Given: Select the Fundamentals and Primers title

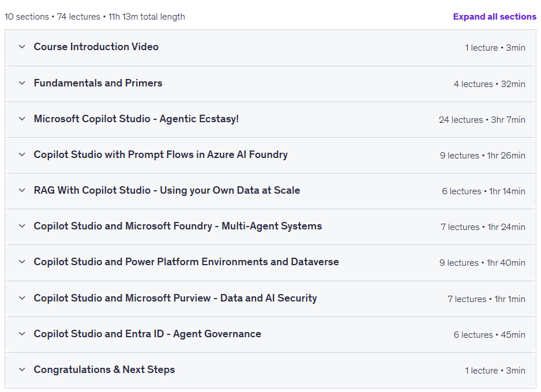Looking at the screenshot, I should 98,83.
